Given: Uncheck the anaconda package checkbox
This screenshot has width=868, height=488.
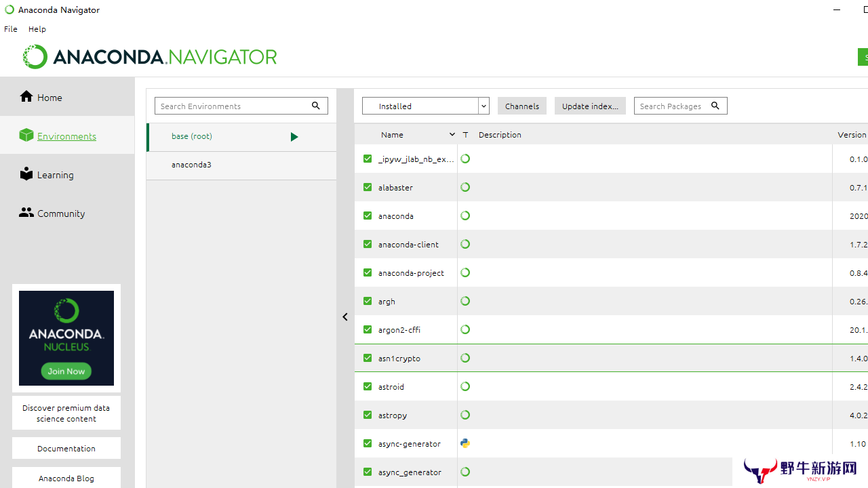Looking at the screenshot, I should click(368, 216).
